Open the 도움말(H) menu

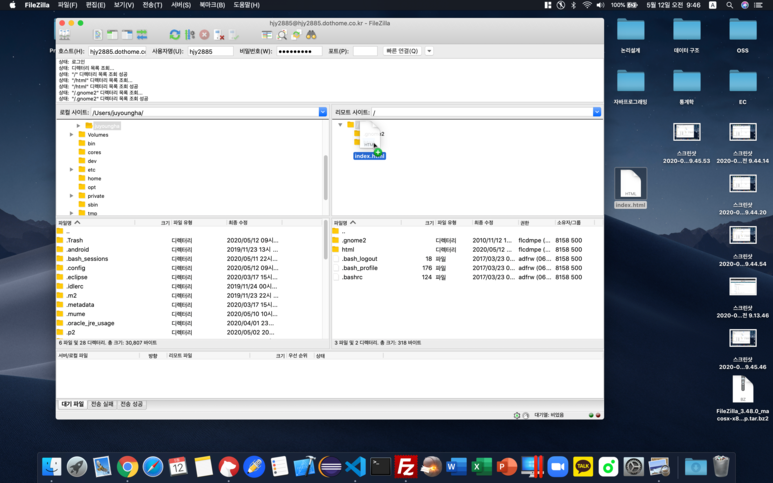[x=246, y=5]
